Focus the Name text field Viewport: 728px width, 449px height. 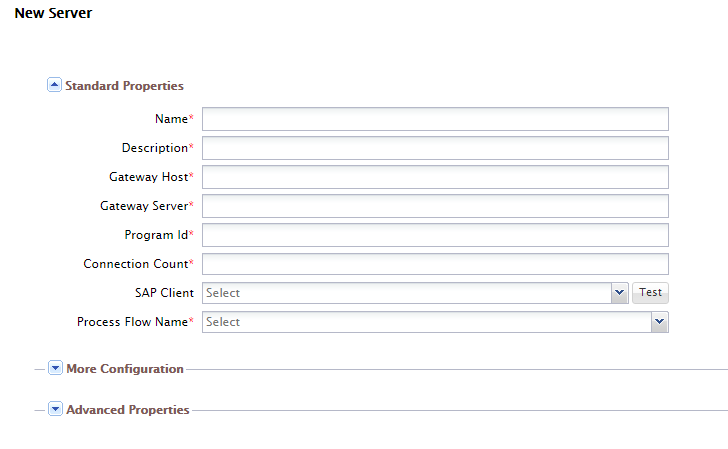point(435,119)
